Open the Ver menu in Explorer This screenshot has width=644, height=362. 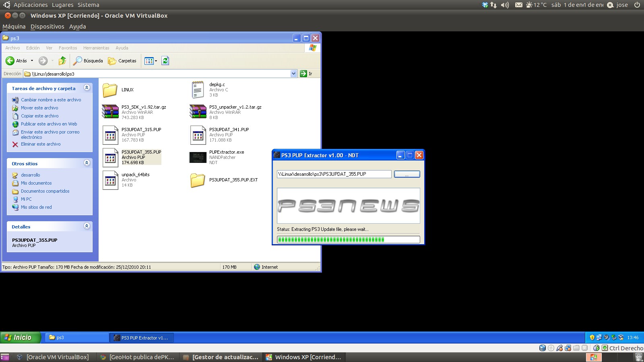coord(49,48)
